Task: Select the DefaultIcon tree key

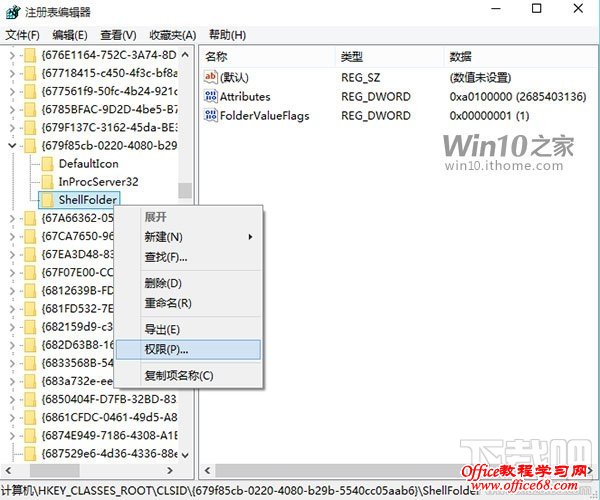Action: click(x=88, y=164)
